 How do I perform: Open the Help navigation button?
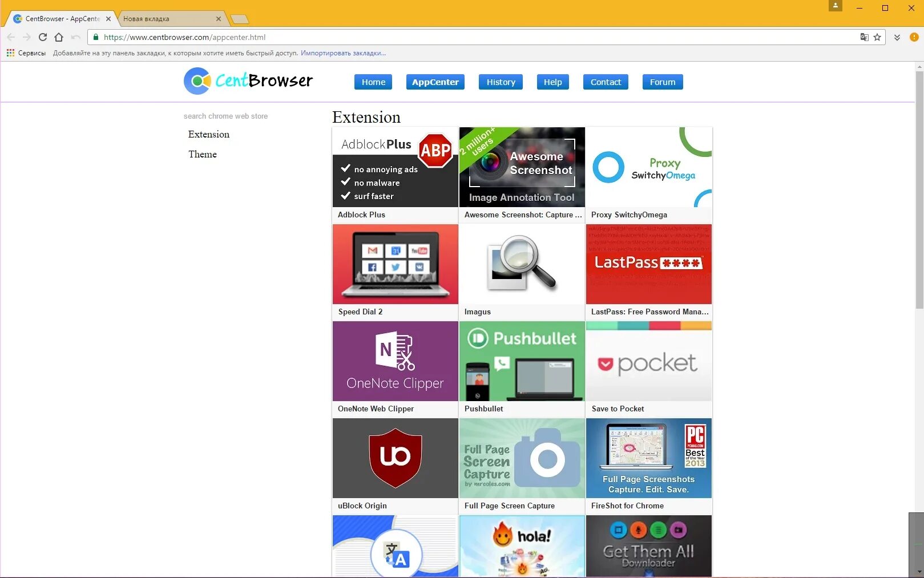tap(552, 82)
